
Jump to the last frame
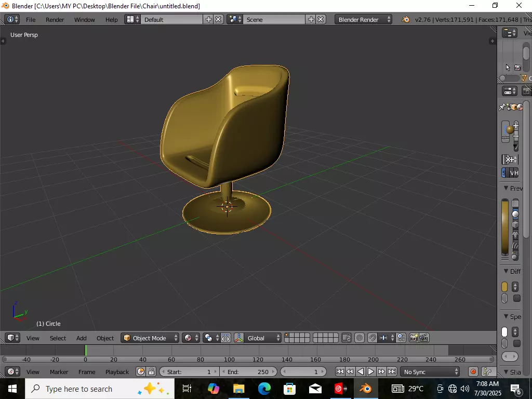click(392, 372)
